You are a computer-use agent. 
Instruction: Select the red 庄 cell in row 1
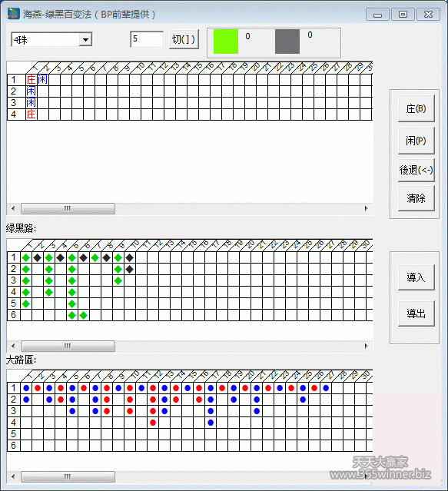[31, 80]
